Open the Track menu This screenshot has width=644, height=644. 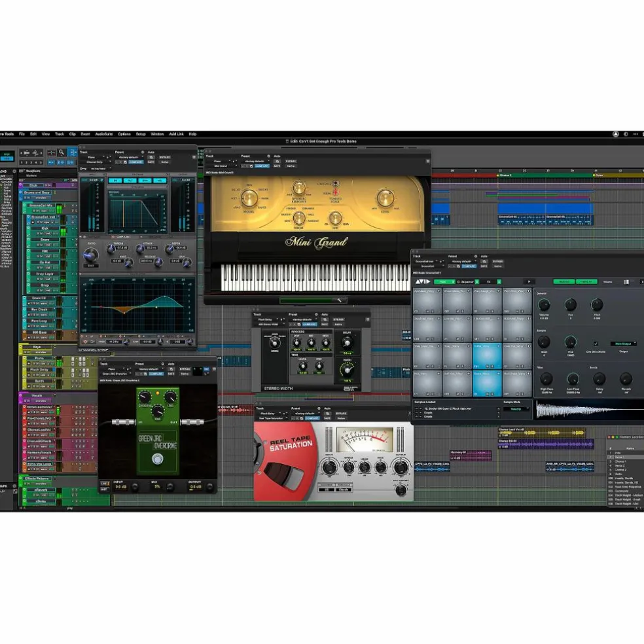[60, 134]
